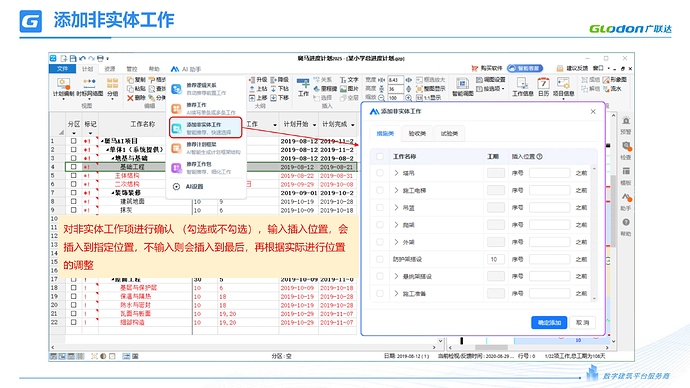Click the save icon in quick access bar
Viewport: 690px width, 388px height.
pyautogui.click(x=73, y=58)
